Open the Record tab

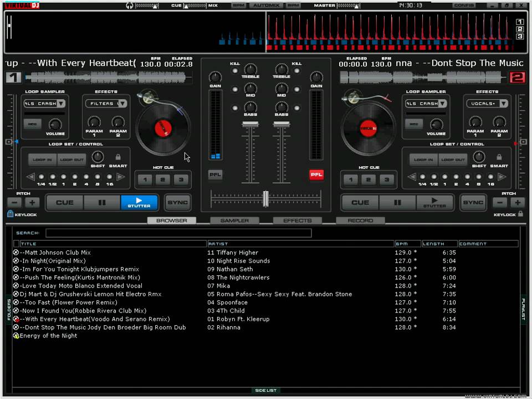tap(360, 221)
